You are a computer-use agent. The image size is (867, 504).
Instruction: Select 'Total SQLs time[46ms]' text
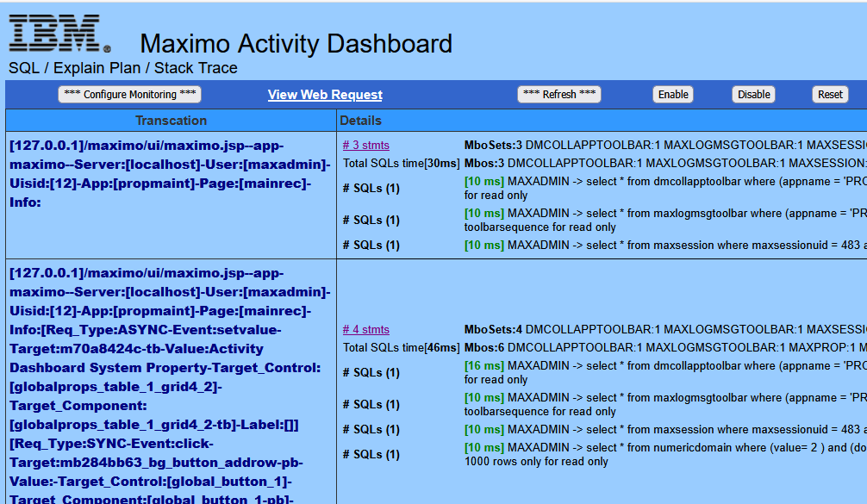pos(401,347)
